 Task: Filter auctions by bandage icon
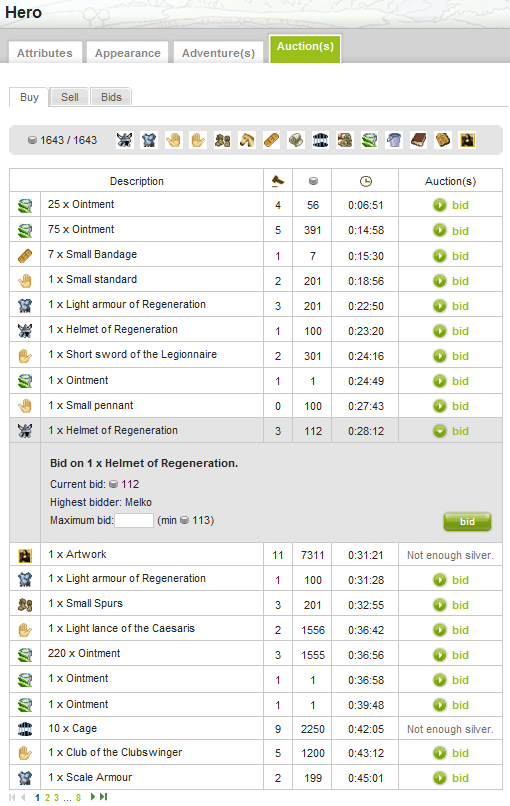[x=271, y=140]
